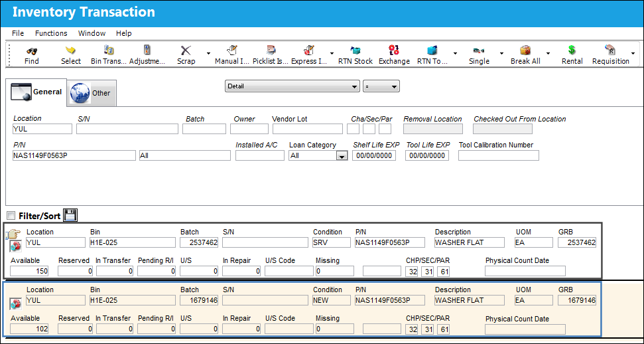Viewport: 644px width, 344px height.
Task: Click Batch value 2537462 in first record
Action: [199, 242]
